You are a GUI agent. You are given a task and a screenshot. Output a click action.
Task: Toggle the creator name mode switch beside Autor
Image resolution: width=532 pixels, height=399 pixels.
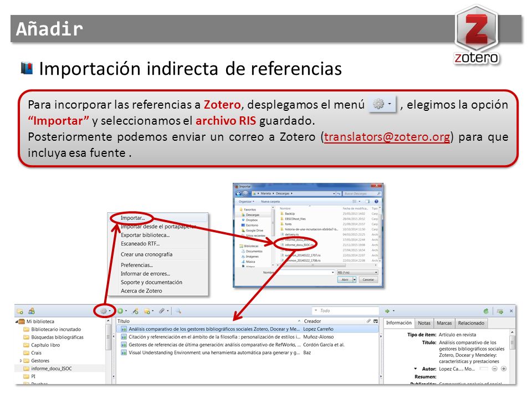[484, 369]
